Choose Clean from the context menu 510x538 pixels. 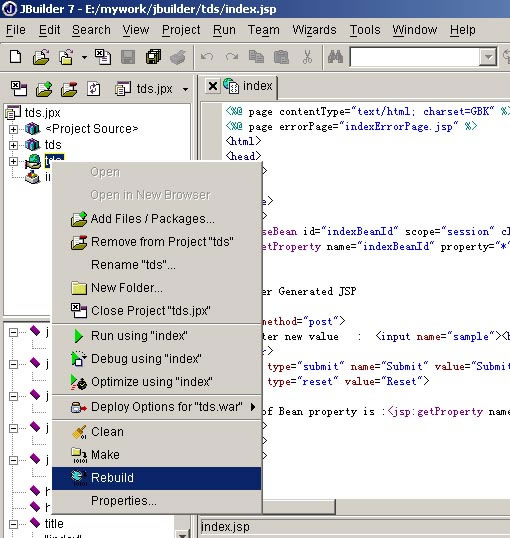tap(157, 432)
